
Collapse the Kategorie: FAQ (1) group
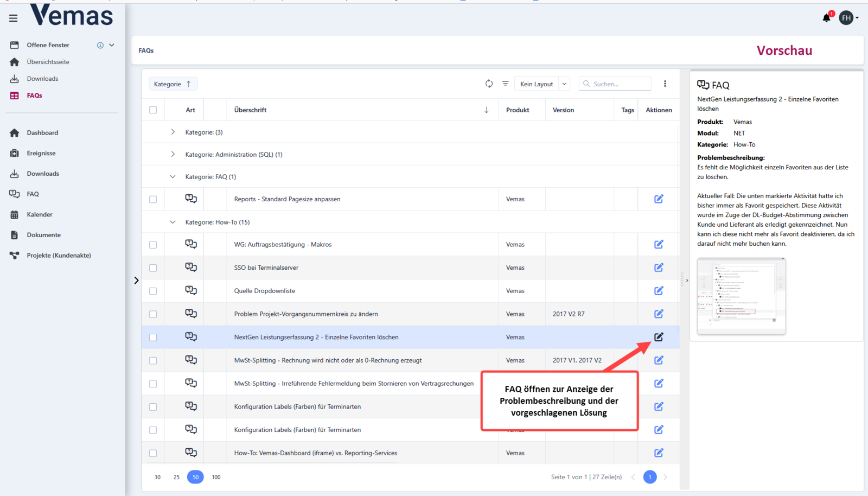click(173, 176)
